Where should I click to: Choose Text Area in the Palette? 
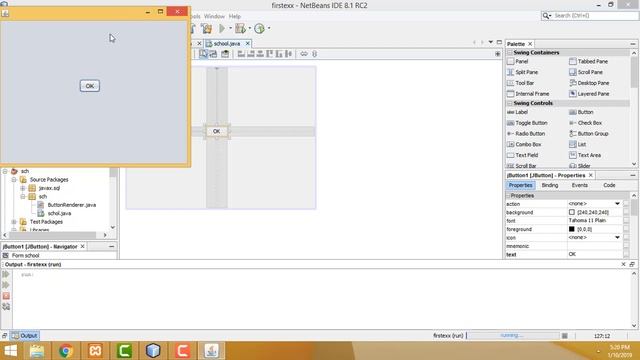[x=585, y=155]
